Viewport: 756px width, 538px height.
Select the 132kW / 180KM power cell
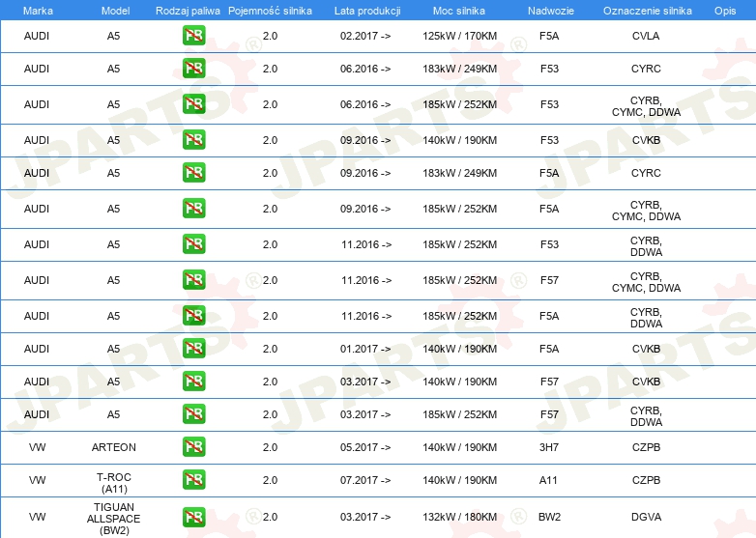[x=459, y=517]
